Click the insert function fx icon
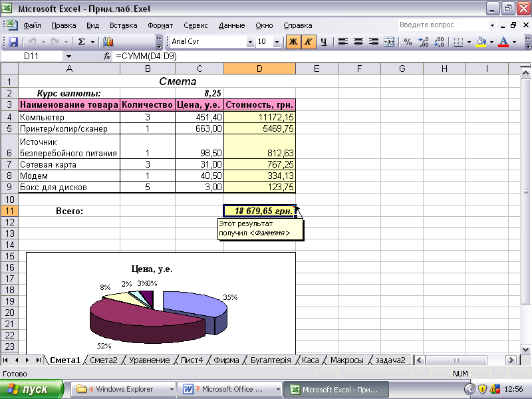The height and width of the screenshot is (399, 532). 107,57
